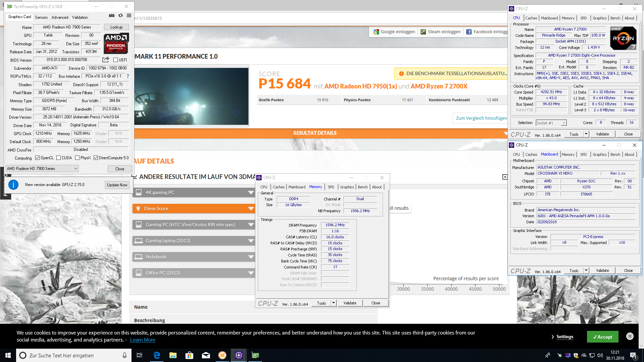Open the Learn More cookie link
644x362 pixels.
pyautogui.click(x=143, y=340)
